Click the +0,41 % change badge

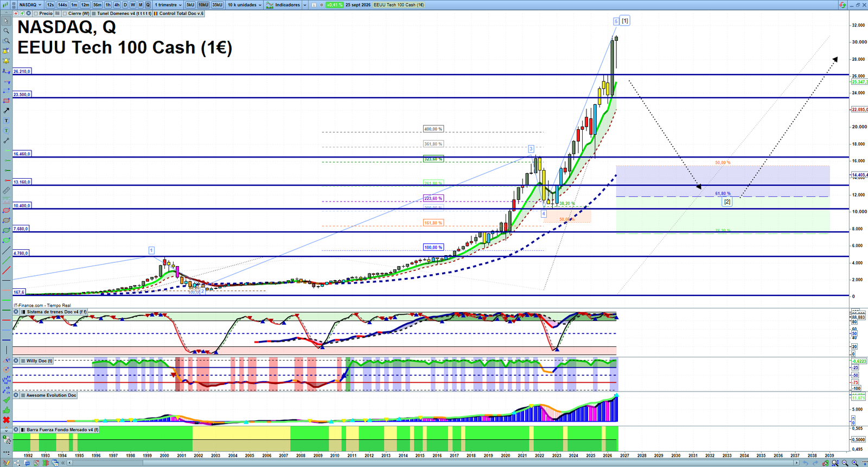[x=334, y=5]
